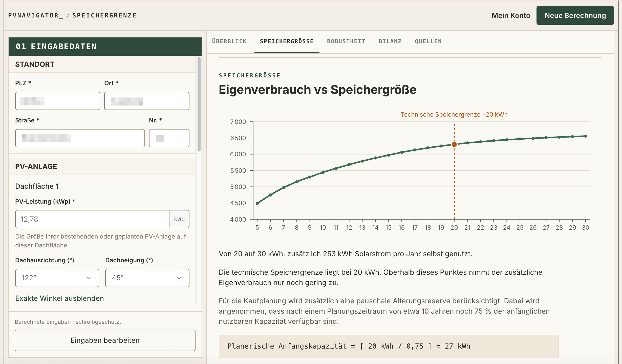Click the Eingaben bearbeiten button
Viewport: 622px width, 364px height.
pyautogui.click(x=105, y=340)
